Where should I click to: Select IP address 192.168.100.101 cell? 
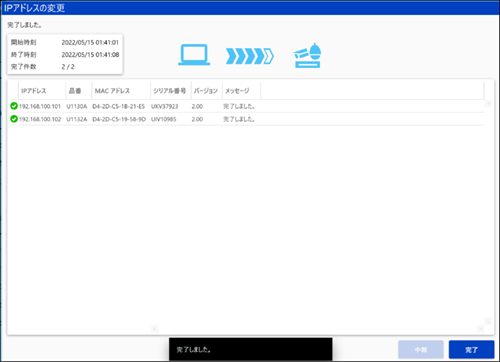(40, 106)
